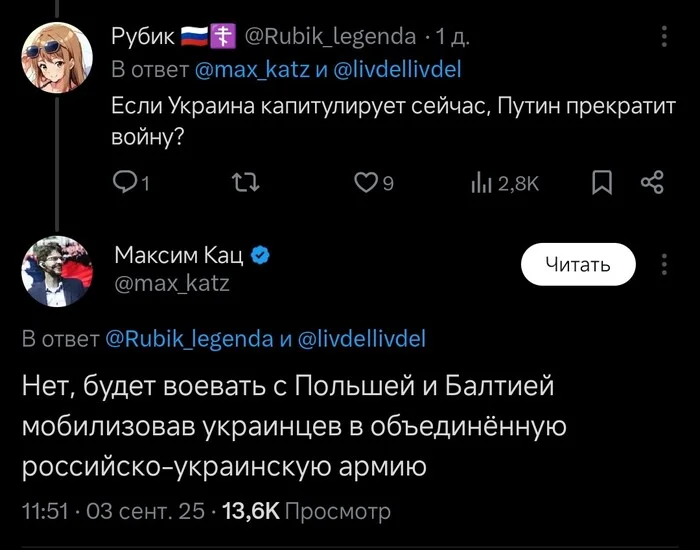The image size is (700, 550).
Task: Click the @Rubik_legenda mention in Кац's reply
Action: pos(187,338)
